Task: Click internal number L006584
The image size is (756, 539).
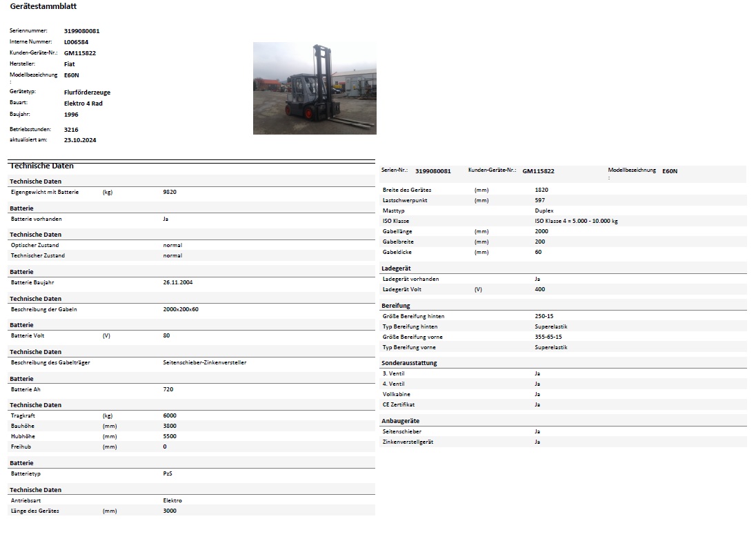Action: pyautogui.click(x=76, y=42)
